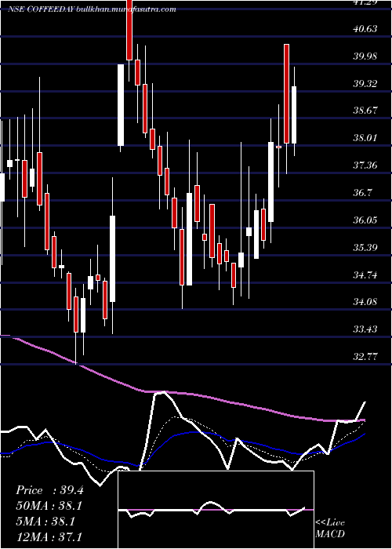The image size is (392, 549).
Task: Select the 39.32 price axis label
Action: pyautogui.click(x=365, y=83)
